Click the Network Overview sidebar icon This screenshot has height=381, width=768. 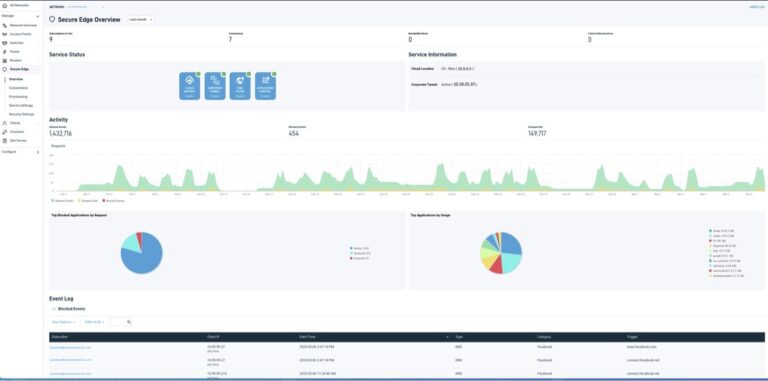[4, 25]
